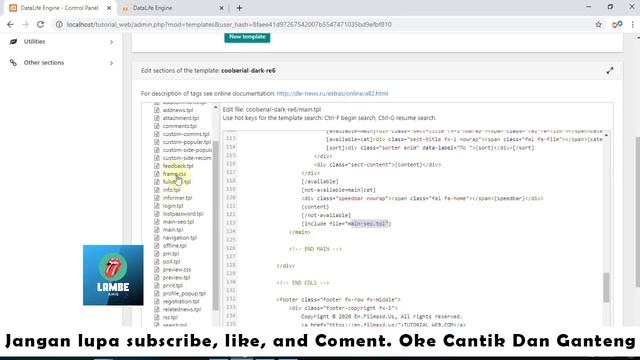Screen dimensions: 640x360
Task: Go back with the browser back arrow
Action: [10, 24]
